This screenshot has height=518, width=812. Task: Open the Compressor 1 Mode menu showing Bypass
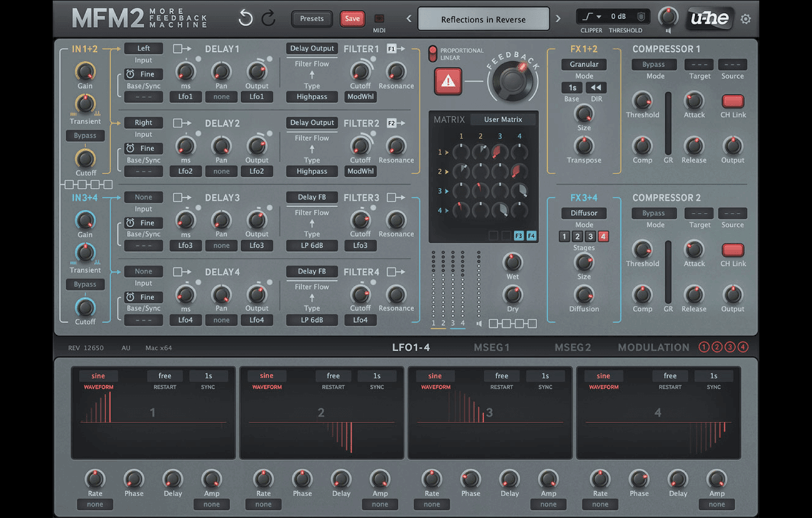(x=653, y=64)
